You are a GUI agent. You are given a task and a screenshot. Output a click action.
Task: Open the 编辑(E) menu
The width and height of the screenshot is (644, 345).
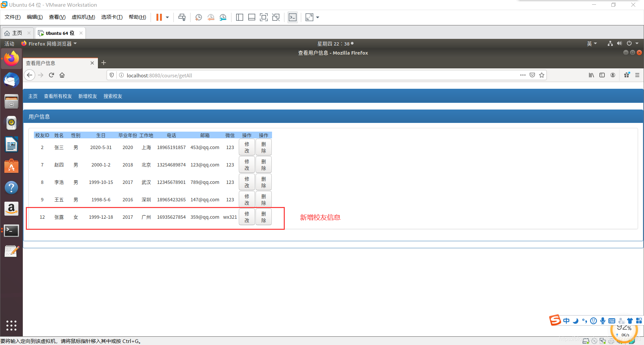point(35,17)
